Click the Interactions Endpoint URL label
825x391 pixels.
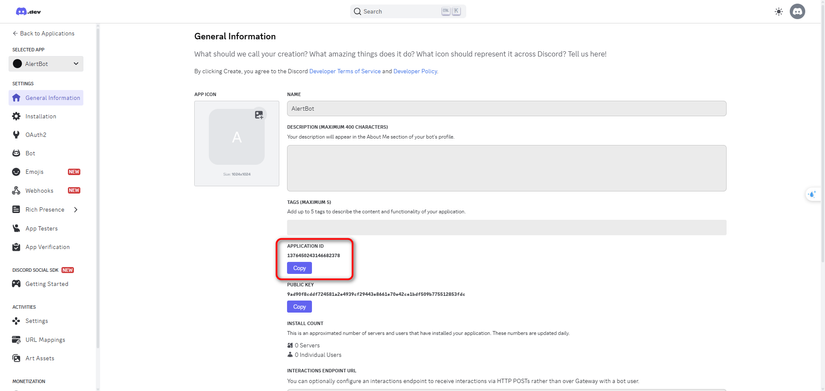click(x=321, y=370)
